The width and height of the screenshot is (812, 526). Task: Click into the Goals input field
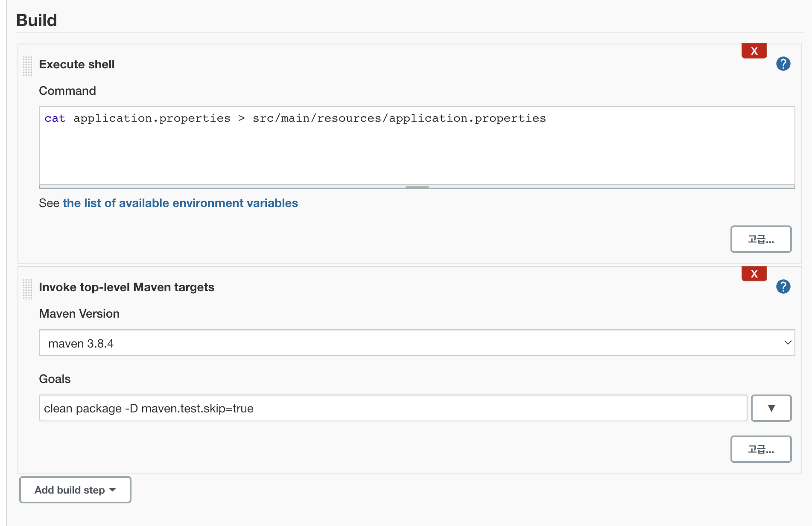(393, 408)
